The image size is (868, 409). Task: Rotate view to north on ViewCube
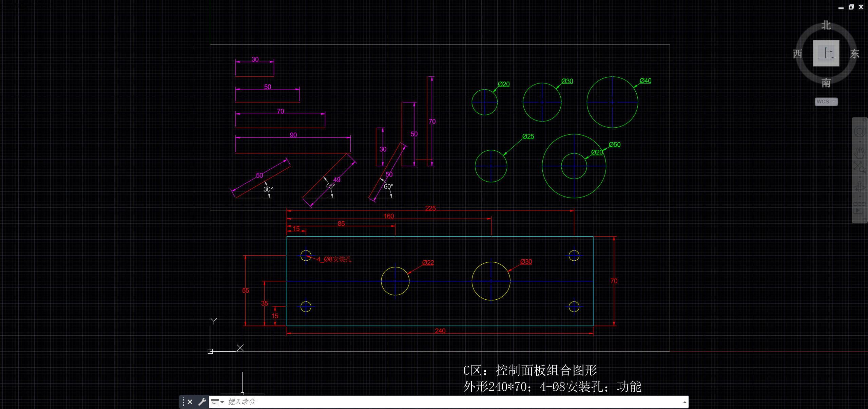coord(826,25)
